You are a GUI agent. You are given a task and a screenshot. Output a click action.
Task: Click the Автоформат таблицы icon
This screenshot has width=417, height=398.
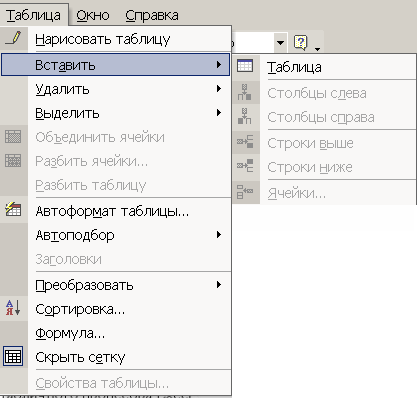tap(13, 209)
